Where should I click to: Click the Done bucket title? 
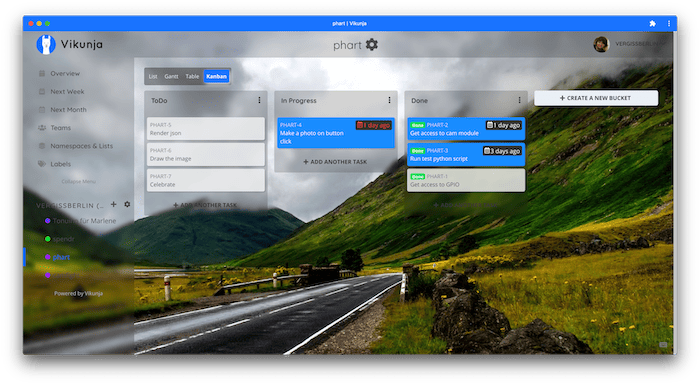419,101
